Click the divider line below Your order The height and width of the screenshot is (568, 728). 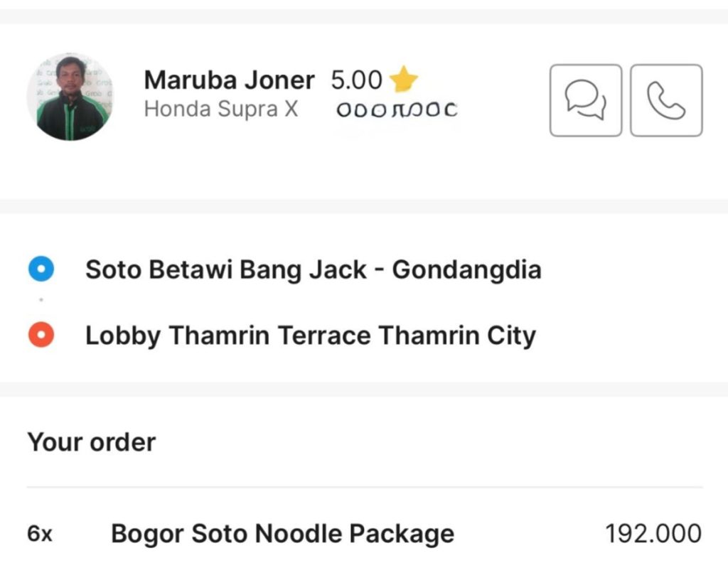[364, 488]
